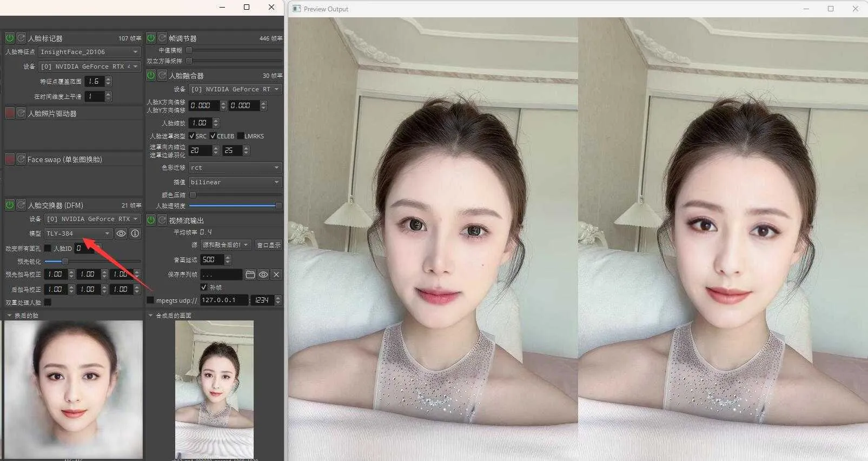The width and height of the screenshot is (868, 461).
Task: Toggle power button of 视频流输出 module
Action: [151, 220]
